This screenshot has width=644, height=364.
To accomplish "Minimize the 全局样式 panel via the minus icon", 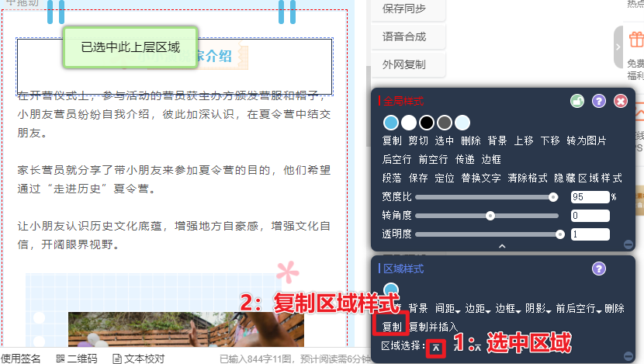I will click(628, 244).
